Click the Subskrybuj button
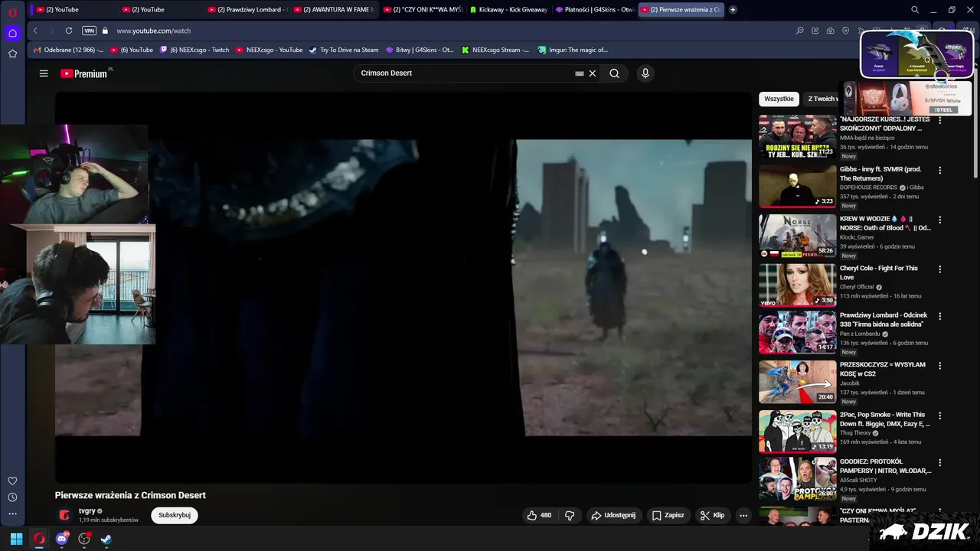980x551 pixels. pyautogui.click(x=175, y=515)
